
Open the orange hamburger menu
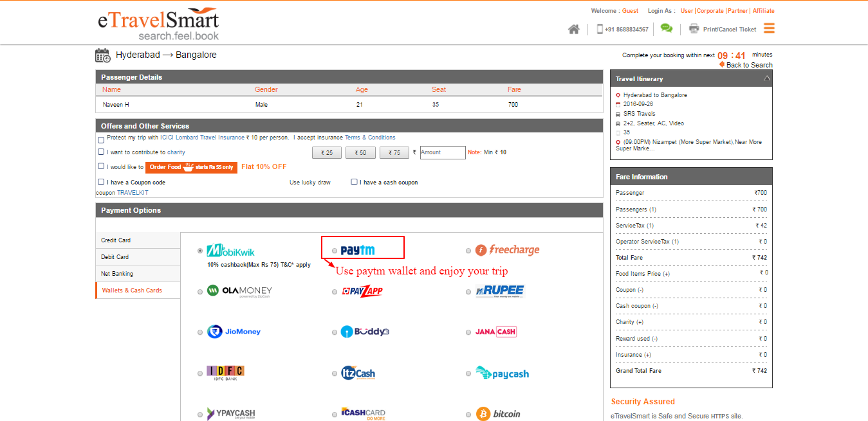[769, 28]
